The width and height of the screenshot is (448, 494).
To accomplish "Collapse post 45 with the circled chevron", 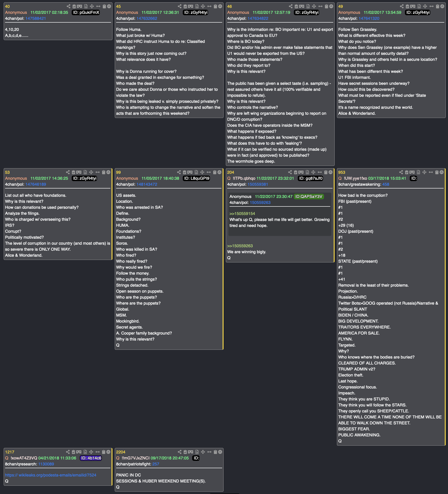I will point(220,6).
